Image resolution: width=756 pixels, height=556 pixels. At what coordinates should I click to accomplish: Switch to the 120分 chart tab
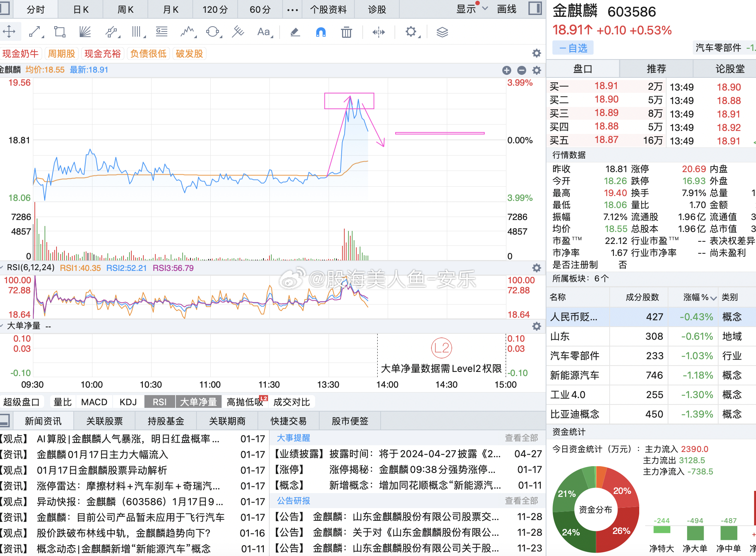215,9
